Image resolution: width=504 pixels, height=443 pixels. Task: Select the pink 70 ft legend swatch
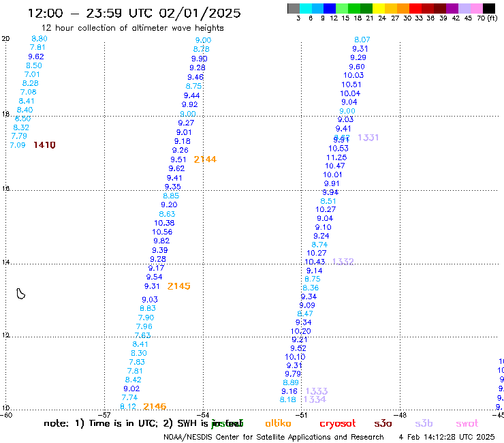click(x=476, y=8)
